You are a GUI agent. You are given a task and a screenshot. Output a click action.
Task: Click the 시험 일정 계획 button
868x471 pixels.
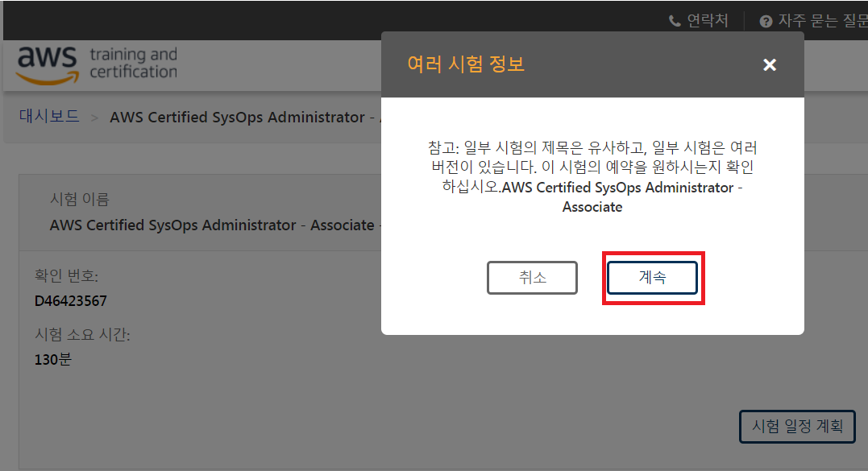coord(797,426)
